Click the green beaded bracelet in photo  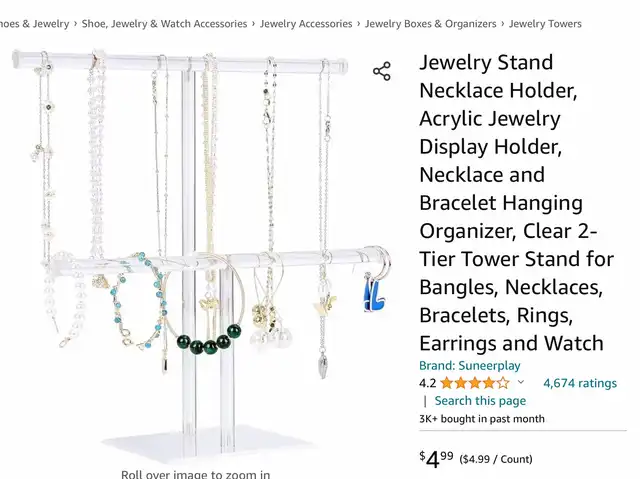(x=209, y=341)
